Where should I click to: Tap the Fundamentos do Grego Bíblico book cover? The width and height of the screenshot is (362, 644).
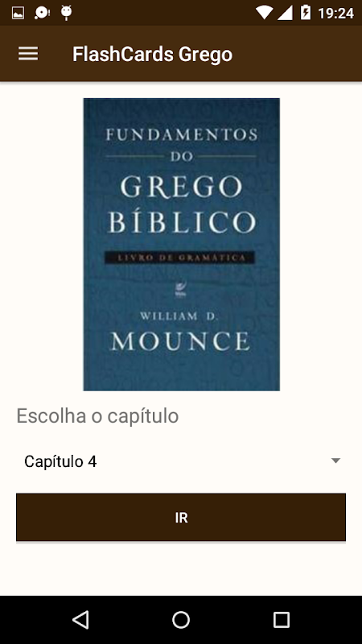[182, 245]
